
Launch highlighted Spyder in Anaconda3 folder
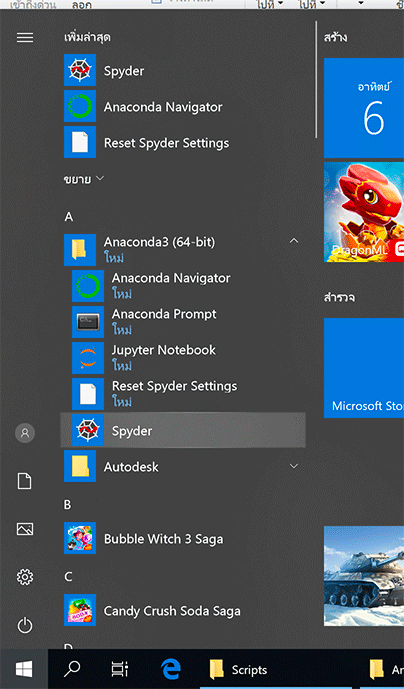coord(182,430)
